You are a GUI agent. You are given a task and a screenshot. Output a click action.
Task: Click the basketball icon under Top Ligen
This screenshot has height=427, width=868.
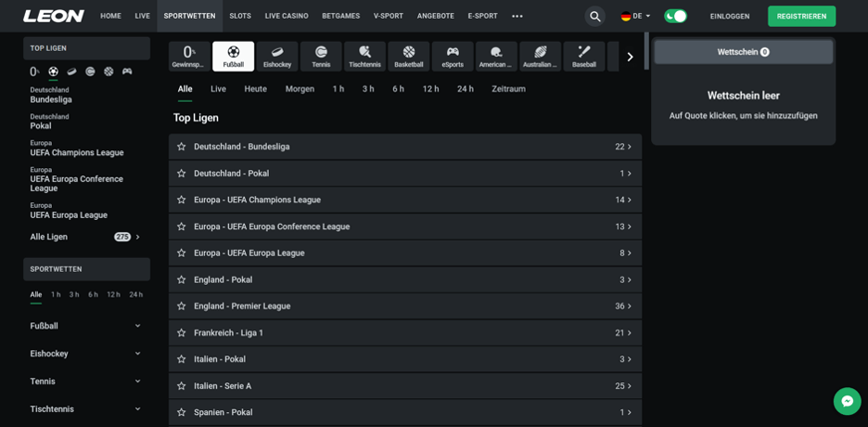[x=108, y=71]
